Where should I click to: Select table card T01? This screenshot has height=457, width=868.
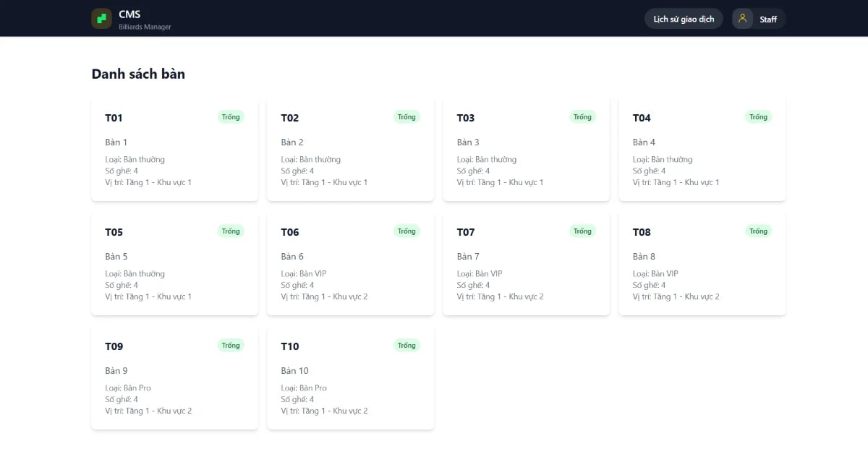tap(174, 148)
